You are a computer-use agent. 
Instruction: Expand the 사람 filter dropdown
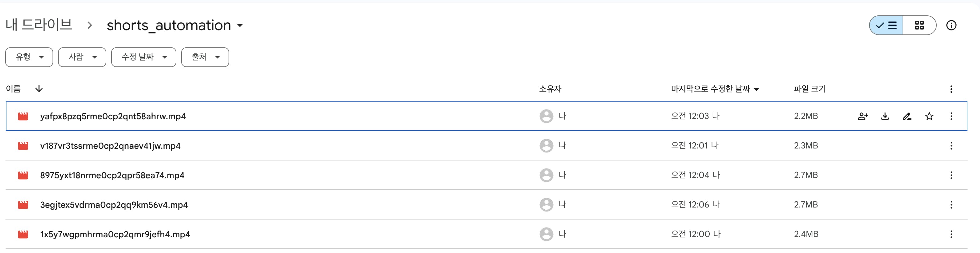[82, 57]
